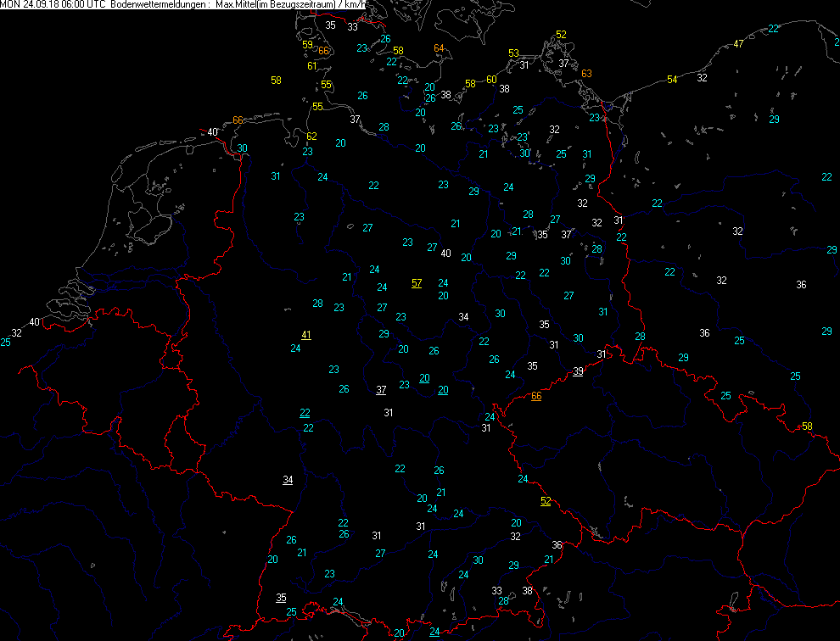
Task: Click the orange 64 value on northern coast
Action: tap(439, 48)
